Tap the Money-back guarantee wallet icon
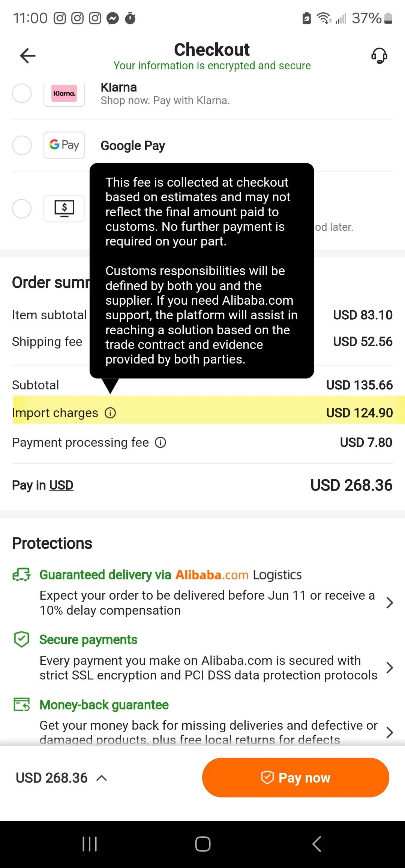The height and width of the screenshot is (868, 405). tap(21, 705)
